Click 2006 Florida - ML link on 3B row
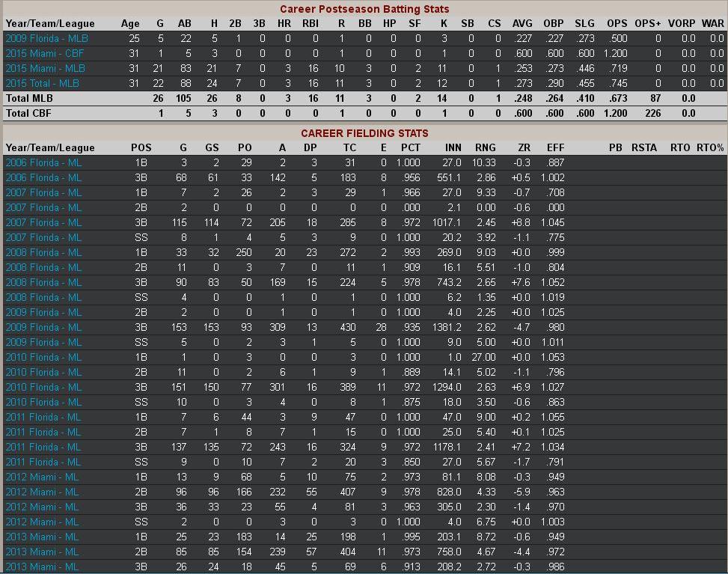Image resolution: width=728 pixels, height=574 pixels. pos(43,177)
